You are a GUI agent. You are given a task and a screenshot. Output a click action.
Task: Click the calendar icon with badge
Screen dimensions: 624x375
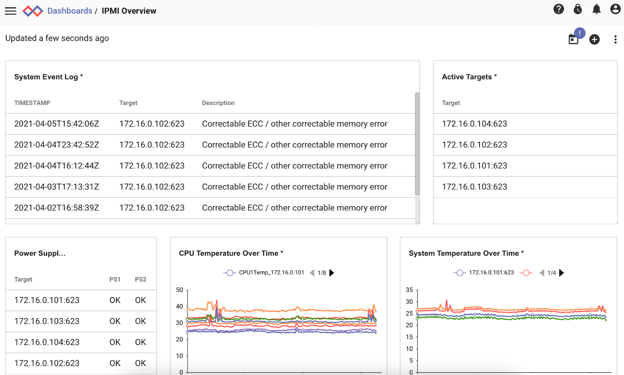[574, 39]
